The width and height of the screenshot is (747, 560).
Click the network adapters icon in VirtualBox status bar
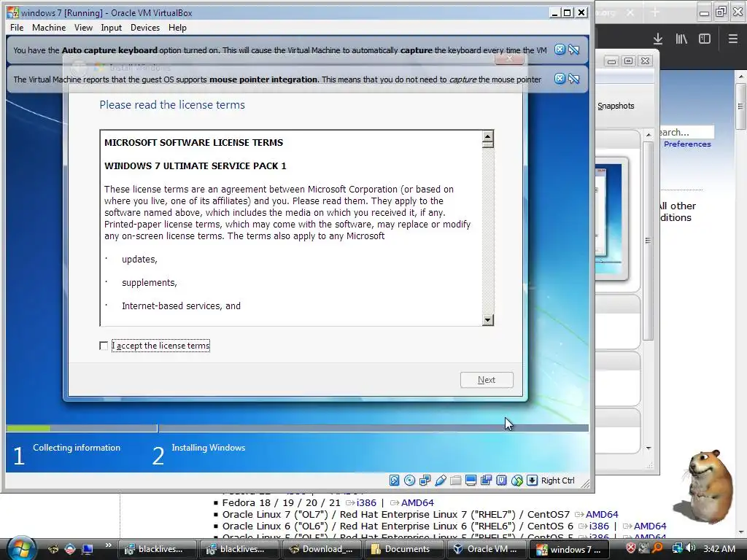click(x=425, y=481)
